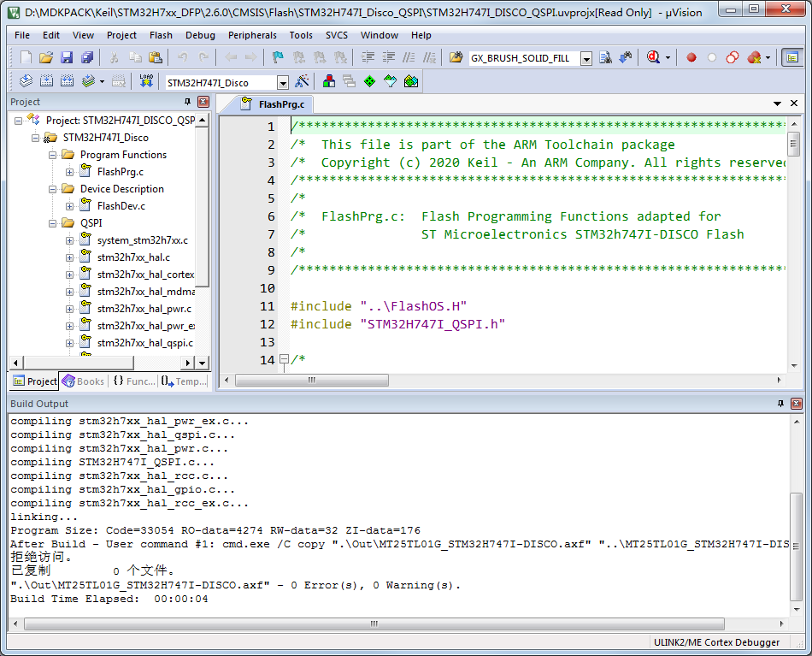Screen dimensions: 812x656
Task: Click the Build Output horizontal scrollbar thumb
Action: pos(374,623)
